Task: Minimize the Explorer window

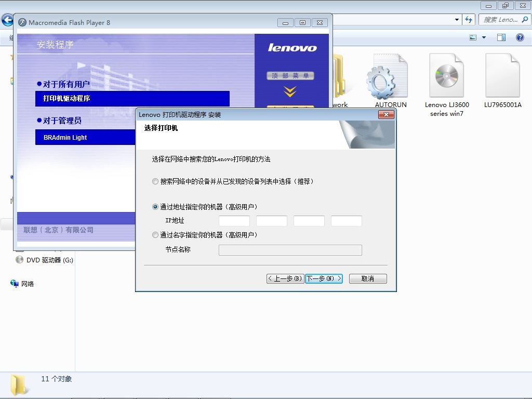Action: tap(488, 5)
